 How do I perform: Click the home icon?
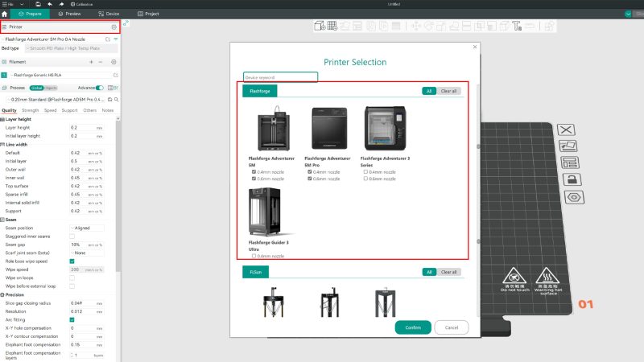(x=5, y=14)
